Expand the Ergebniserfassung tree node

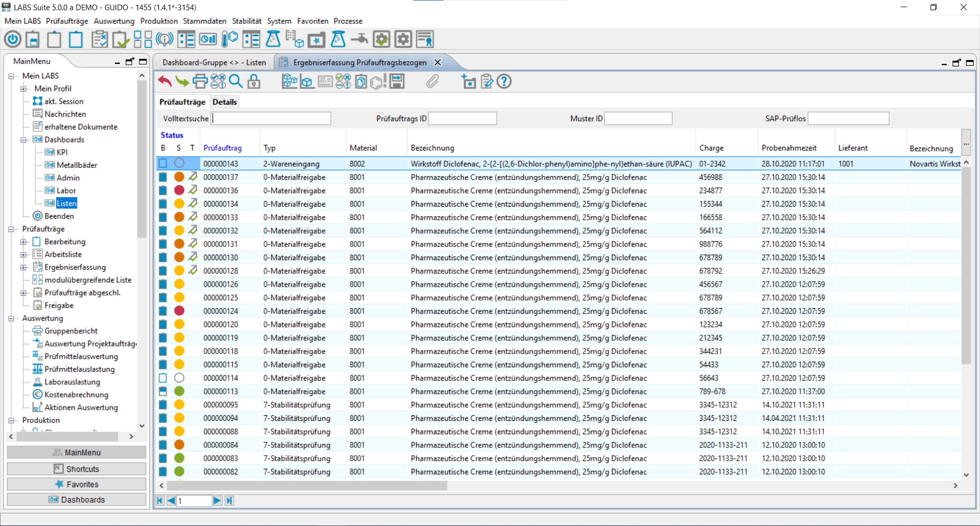coord(23,267)
